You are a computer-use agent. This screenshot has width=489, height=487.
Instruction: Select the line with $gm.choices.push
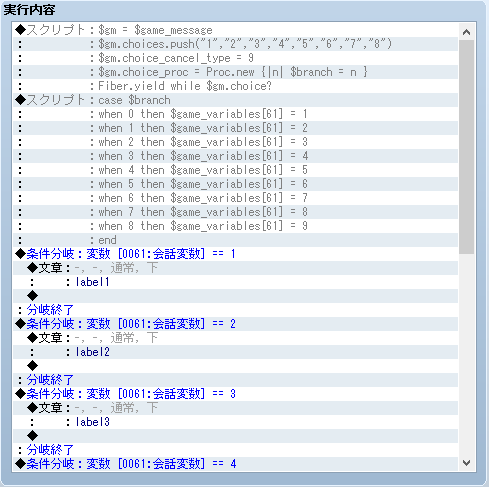pos(236,44)
